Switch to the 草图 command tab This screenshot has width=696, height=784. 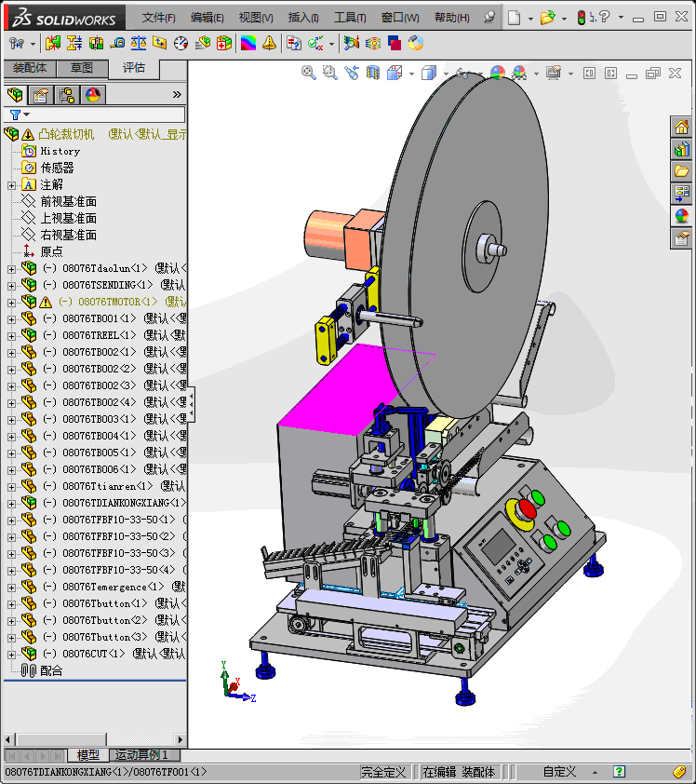tap(82, 68)
